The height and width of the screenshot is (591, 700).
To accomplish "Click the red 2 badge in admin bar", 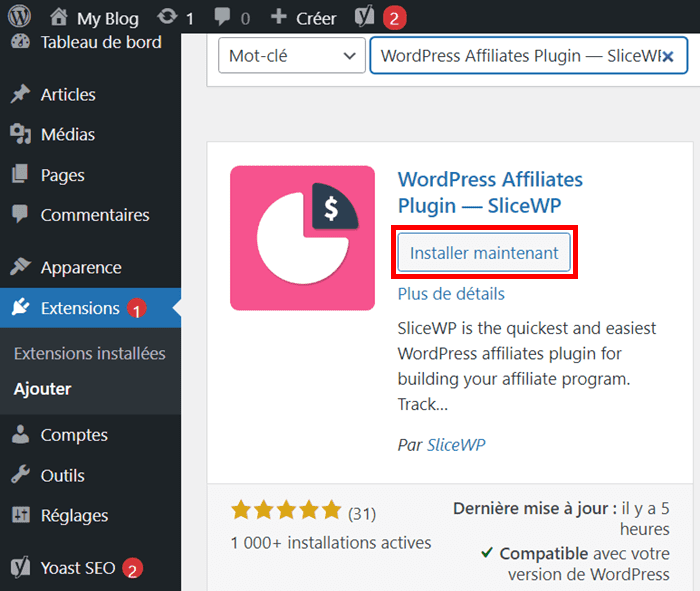I will tap(394, 18).
